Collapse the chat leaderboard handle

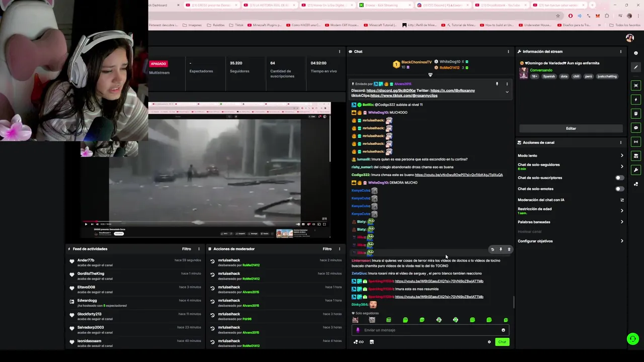[x=430, y=75]
